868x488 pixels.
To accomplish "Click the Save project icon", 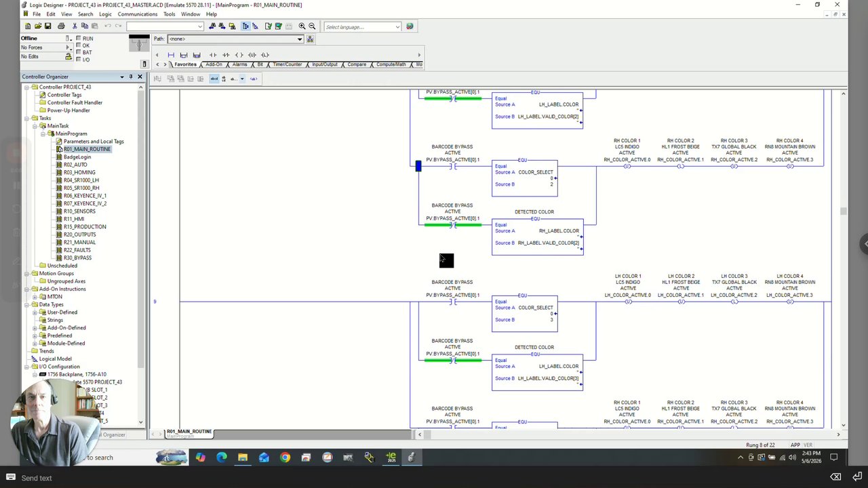I will (48, 26).
